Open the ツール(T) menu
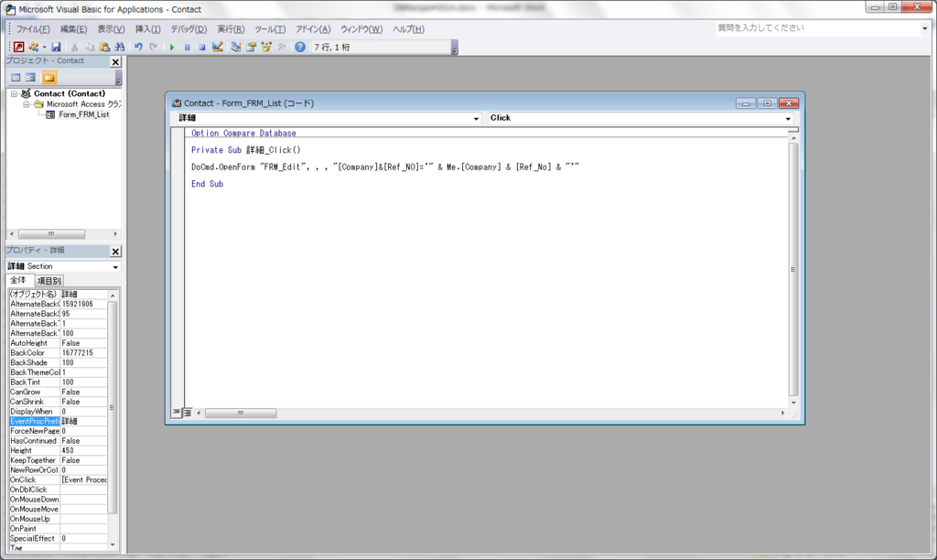 [x=270, y=28]
